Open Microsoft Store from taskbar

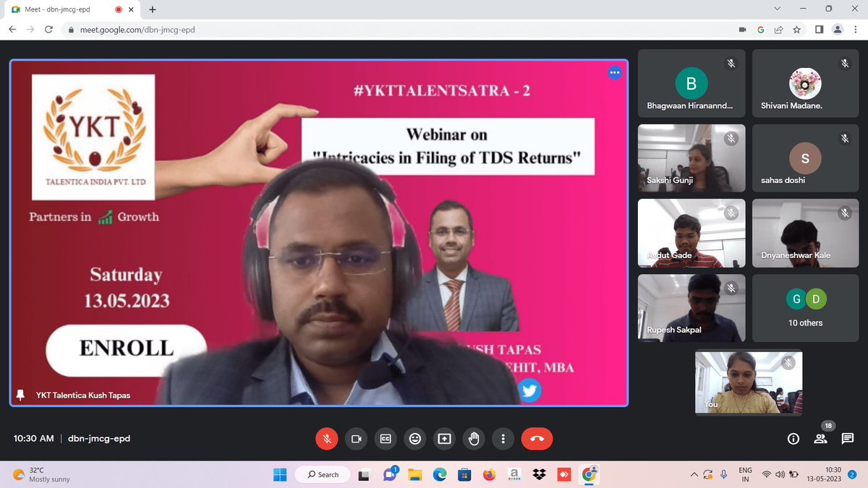pyautogui.click(x=464, y=474)
